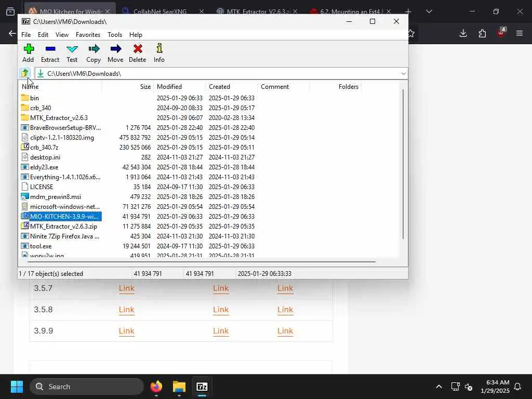Click the horizontal scrollbar in file list
This screenshot has height=399, width=532.
click(202, 262)
